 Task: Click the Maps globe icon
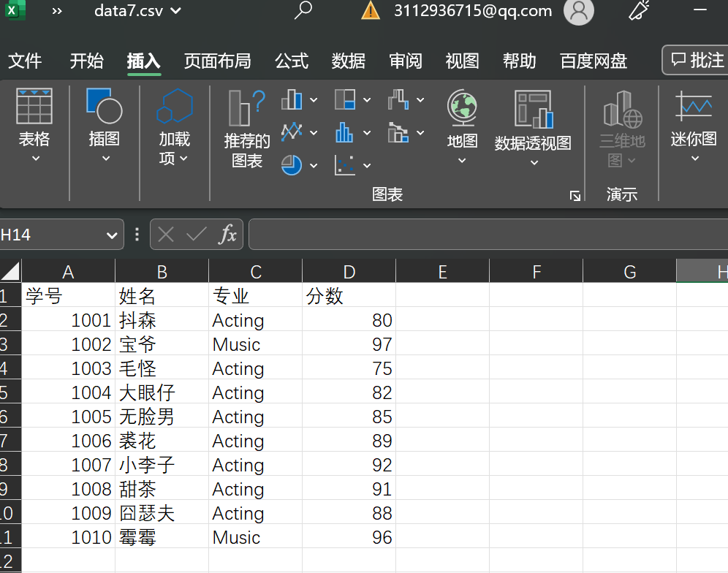(x=462, y=107)
